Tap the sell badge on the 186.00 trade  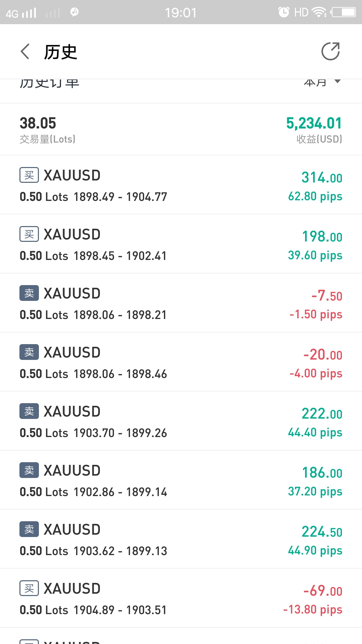click(29, 470)
